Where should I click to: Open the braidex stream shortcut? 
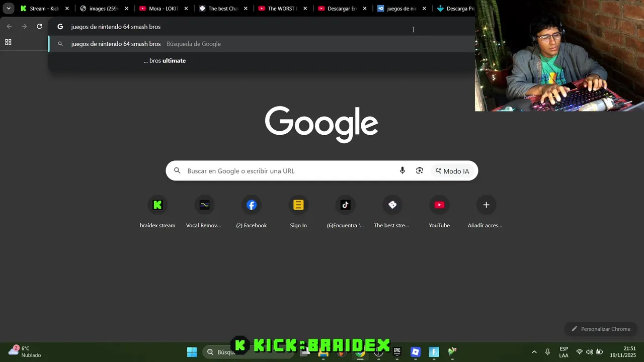157,212
